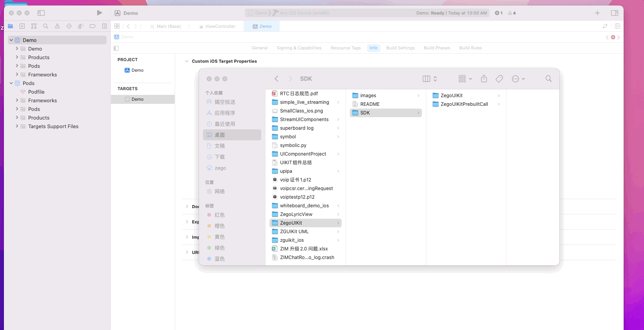Click the Finder tags button
Screen dimensions: 644x330
point(499,79)
